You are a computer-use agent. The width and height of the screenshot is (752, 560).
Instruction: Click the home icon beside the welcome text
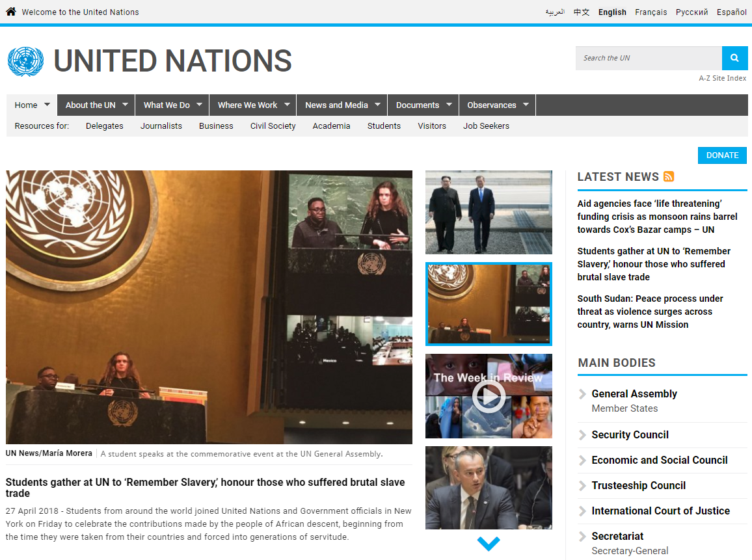pos(11,12)
